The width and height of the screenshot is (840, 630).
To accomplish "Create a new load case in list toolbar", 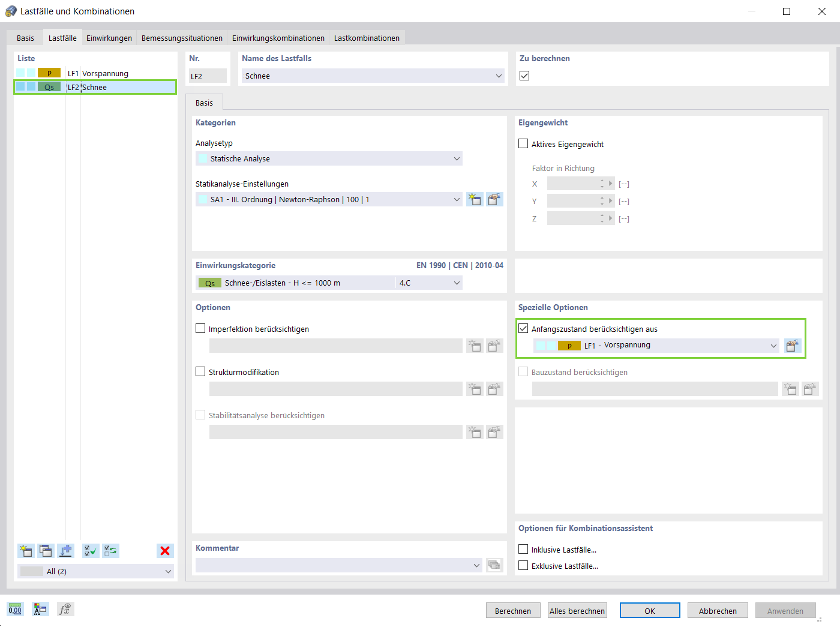I will click(x=26, y=551).
